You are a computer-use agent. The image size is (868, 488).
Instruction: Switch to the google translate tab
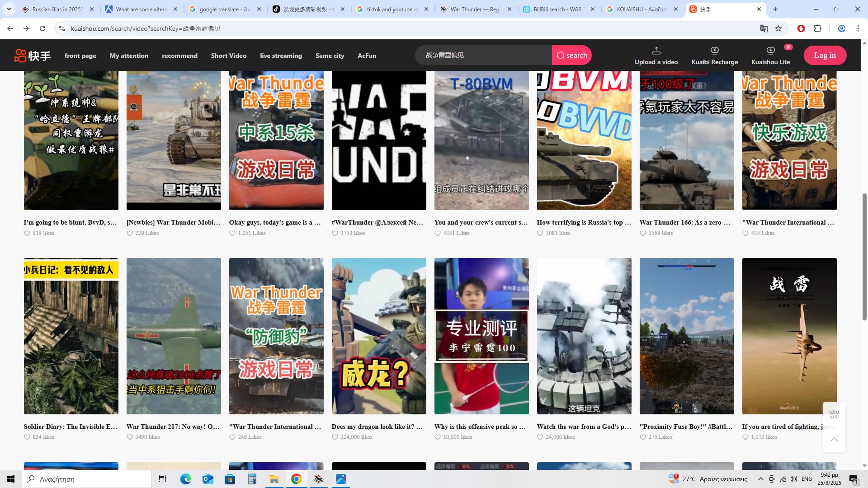pyautogui.click(x=225, y=9)
